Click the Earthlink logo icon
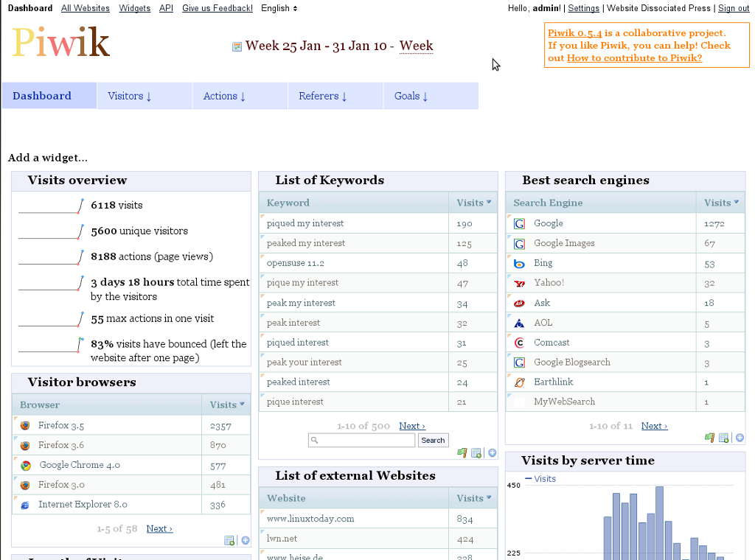Viewport: 755px width, 560px height. point(520,382)
